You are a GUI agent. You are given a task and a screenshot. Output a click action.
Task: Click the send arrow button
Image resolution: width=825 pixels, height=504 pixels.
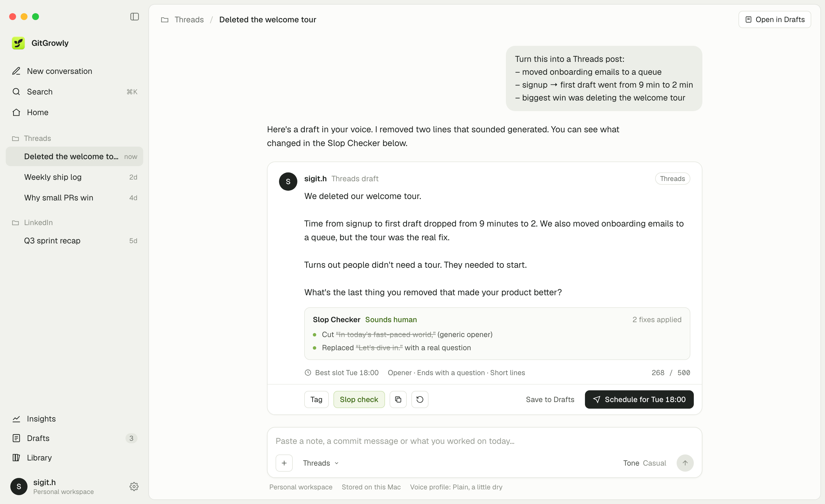pyautogui.click(x=685, y=463)
